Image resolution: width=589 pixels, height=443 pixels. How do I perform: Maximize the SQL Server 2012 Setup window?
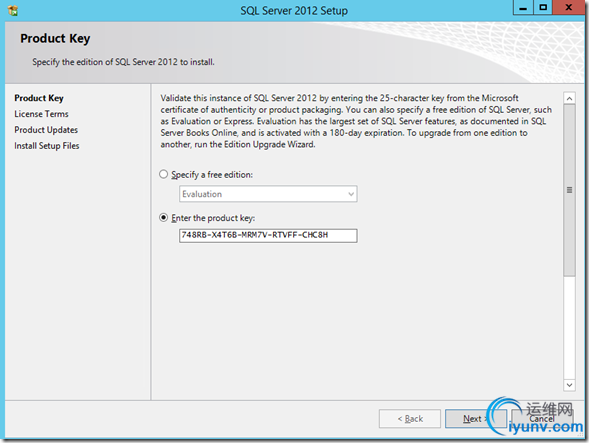pyautogui.click(x=543, y=8)
